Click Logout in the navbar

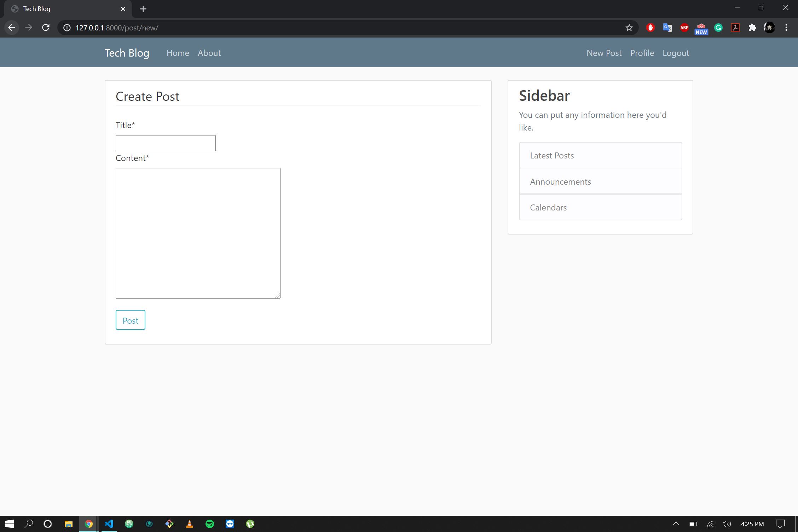676,53
